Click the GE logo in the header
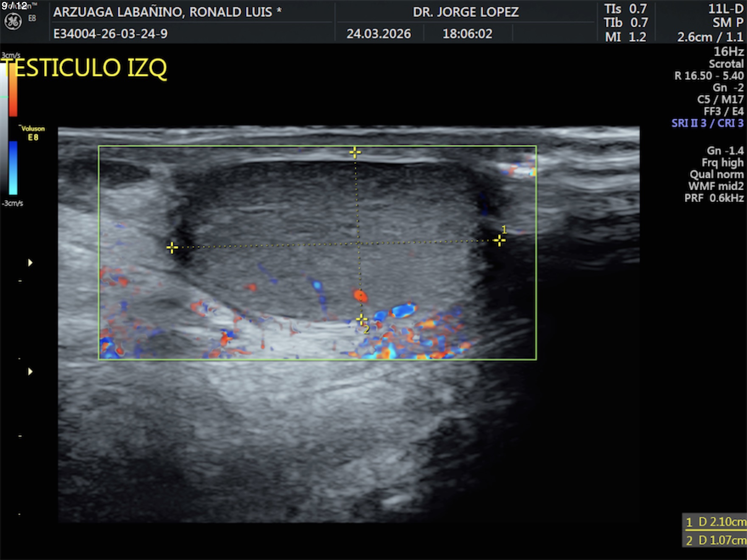Screen dimensions: 747x560 tap(13, 21)
